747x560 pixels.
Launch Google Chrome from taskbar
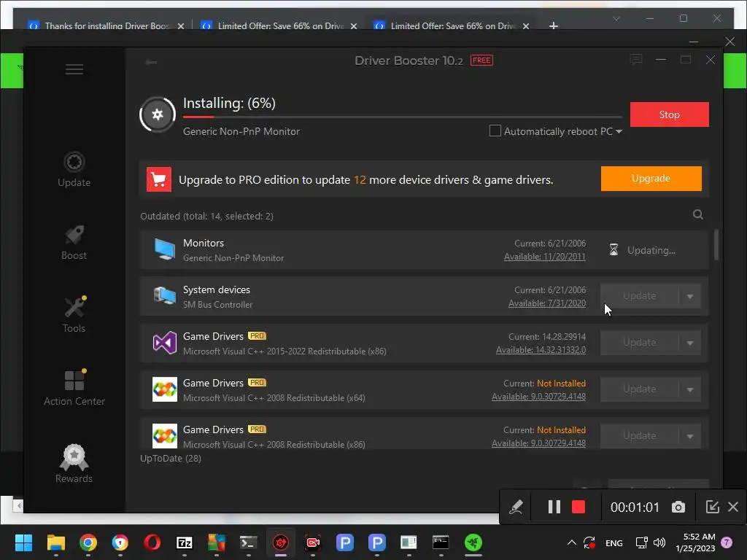(88, 542)
